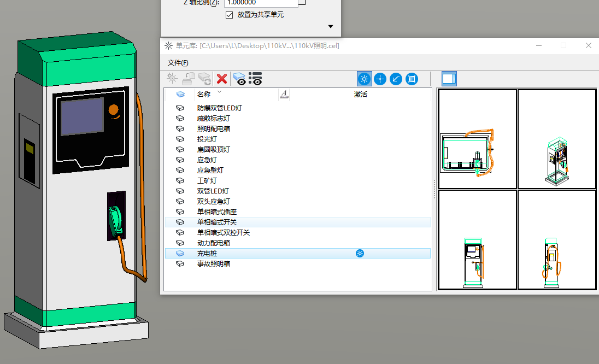Select the pattern cell hatch button
Screen dimensions: 599x364
point(412,79)
